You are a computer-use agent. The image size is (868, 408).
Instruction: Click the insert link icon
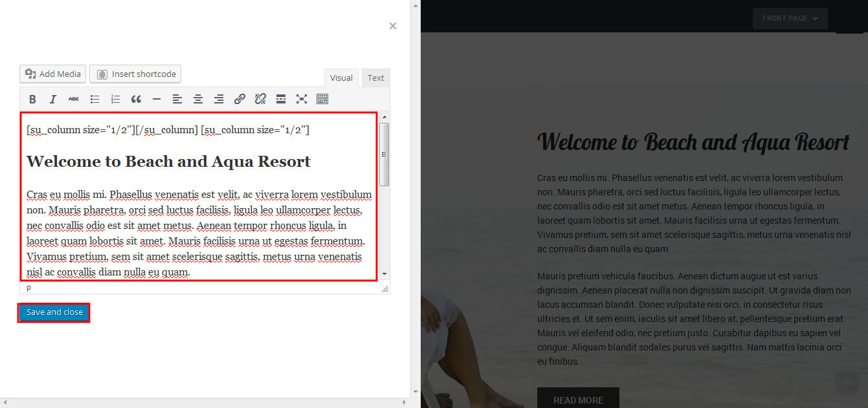pos(239,99)
